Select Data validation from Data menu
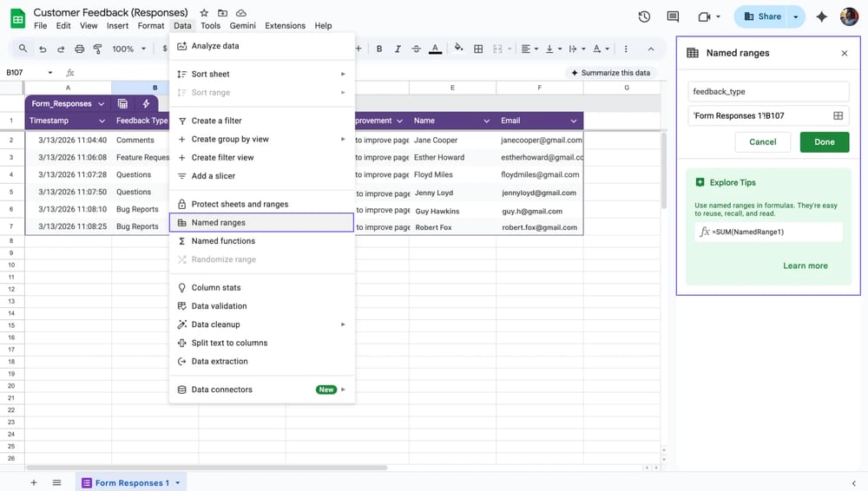 (x=219, y=306)
